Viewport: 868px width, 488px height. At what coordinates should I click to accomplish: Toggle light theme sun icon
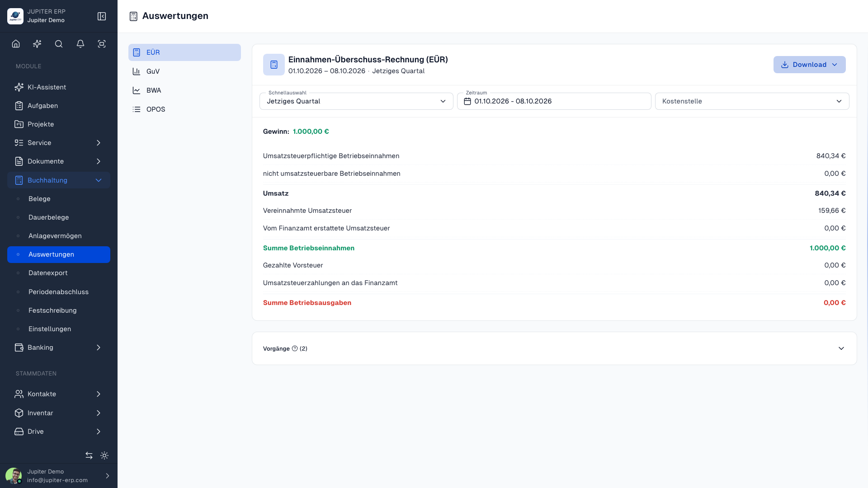pyautogui.click(x=104, y=455)
